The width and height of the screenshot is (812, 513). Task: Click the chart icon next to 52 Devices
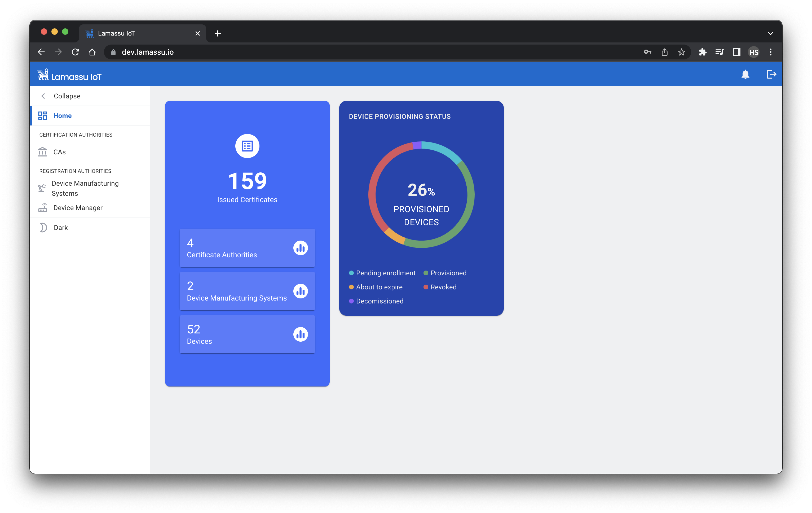301,334
